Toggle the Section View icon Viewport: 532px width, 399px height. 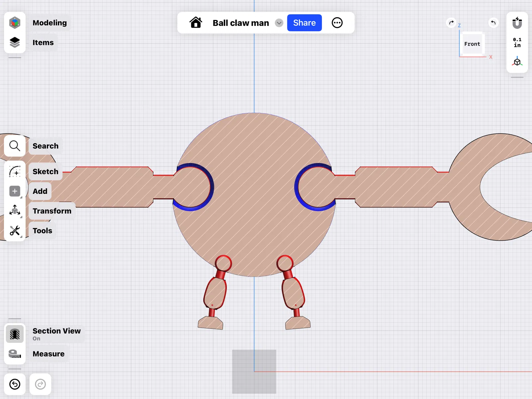[x=15, y=334]
